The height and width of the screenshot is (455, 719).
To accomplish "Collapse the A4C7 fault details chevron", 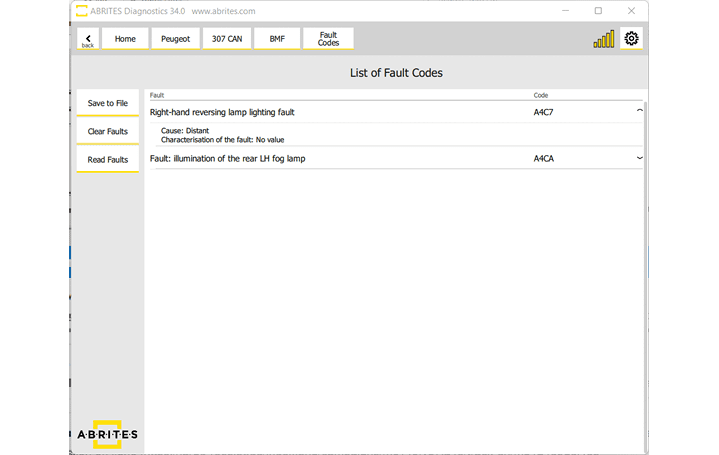I will click(x=639, y=112).
